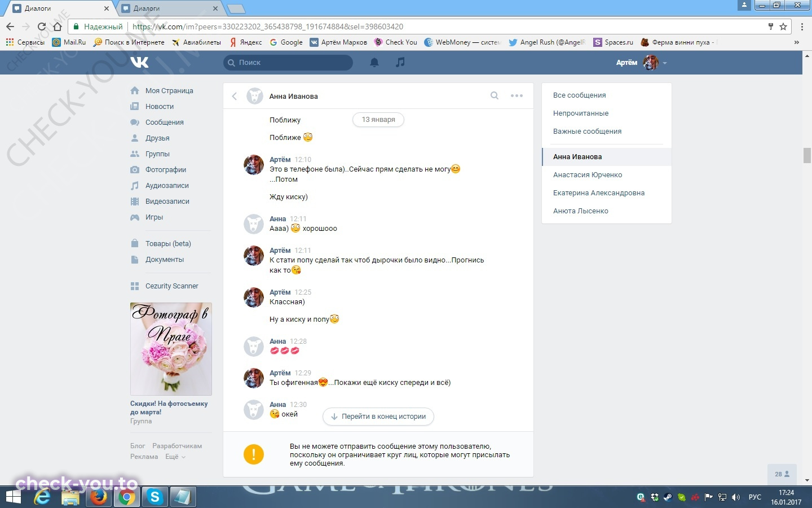Click the address bar URL
Viewport: 812px width, 508px height.
(x=268, y=27)
